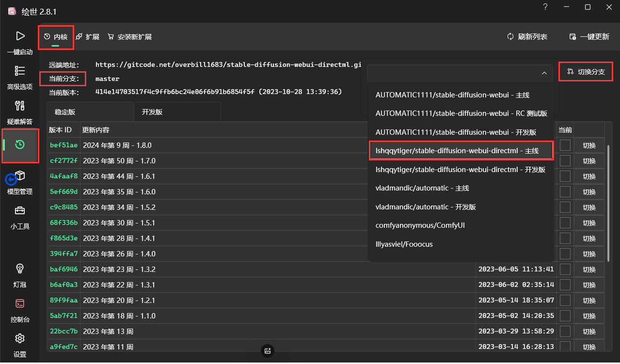Select comfyanonymous/ComfyUI option
This screenshot has height=364, width=620.
(461, 225)
